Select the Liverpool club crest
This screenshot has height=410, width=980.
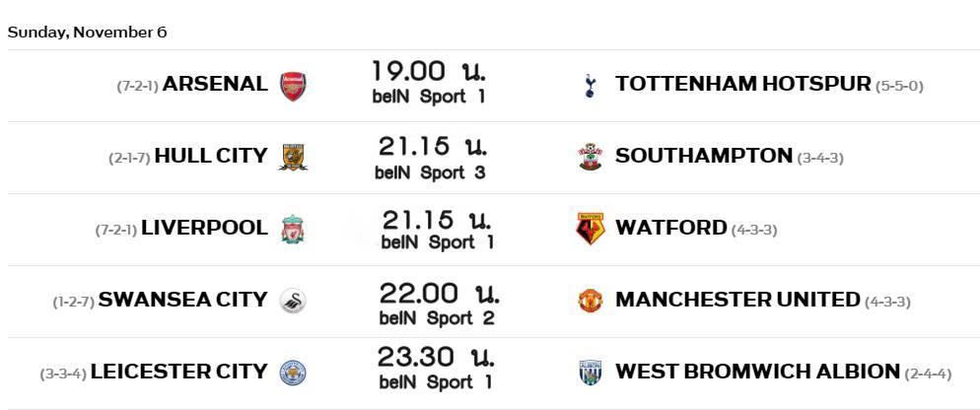click(x=293, y=229)
